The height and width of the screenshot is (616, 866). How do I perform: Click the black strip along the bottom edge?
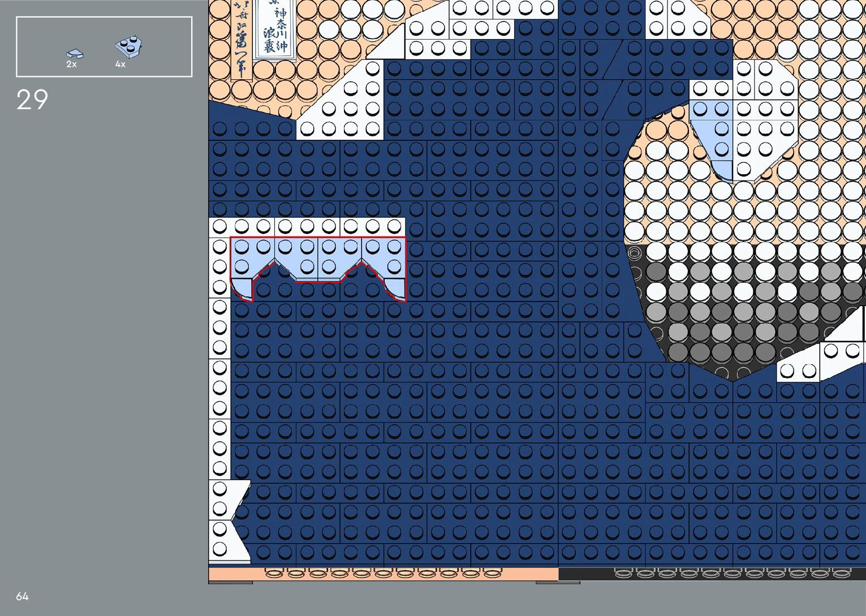click(x=712, y=574)
